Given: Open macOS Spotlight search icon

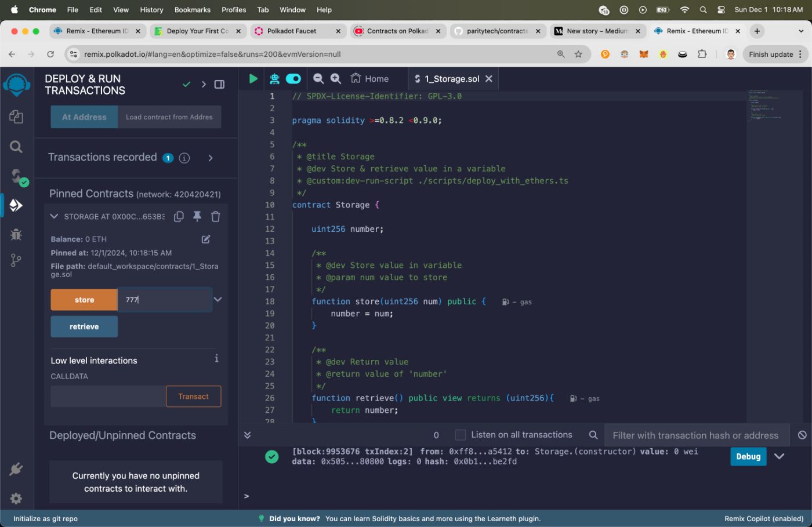Looking at the screenshot, I should pos(703,10).
